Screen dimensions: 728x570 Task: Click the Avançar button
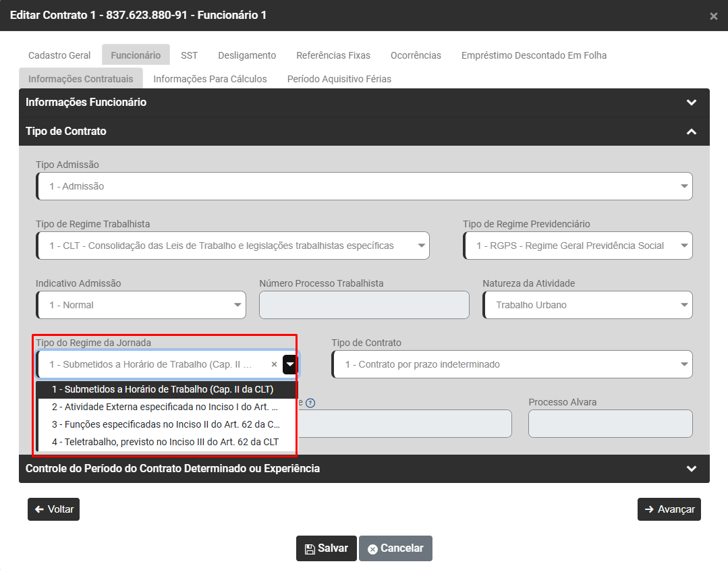(x=669, y=509)
